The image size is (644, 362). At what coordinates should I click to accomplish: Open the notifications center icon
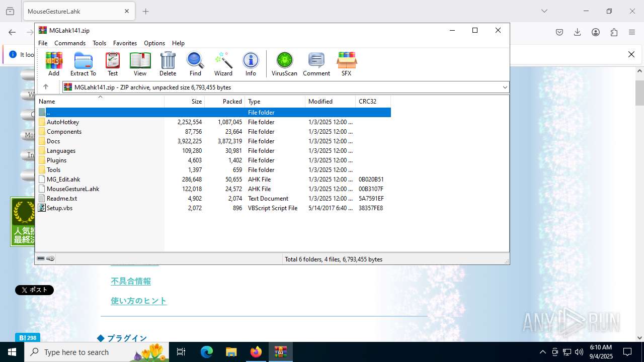[627, 352]
